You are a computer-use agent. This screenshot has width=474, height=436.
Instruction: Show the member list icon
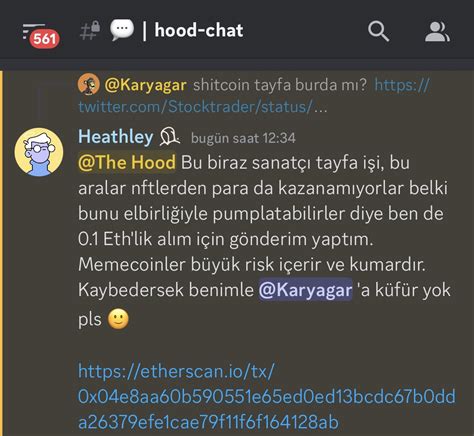pos(437,32)
